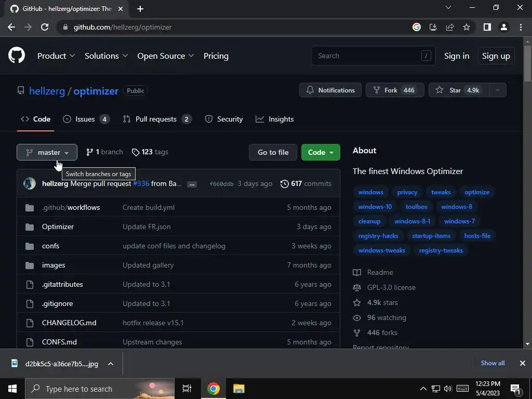Open the notification center icon
Viewport: 532px width, 399px height.
point(515,389)
